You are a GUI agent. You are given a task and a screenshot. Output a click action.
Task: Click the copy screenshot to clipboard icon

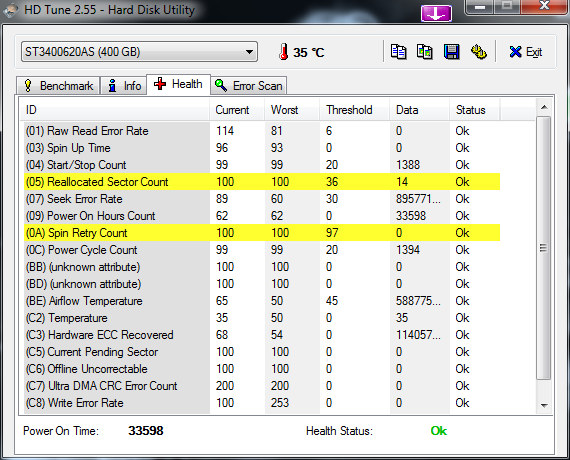(x=425, y=52)
